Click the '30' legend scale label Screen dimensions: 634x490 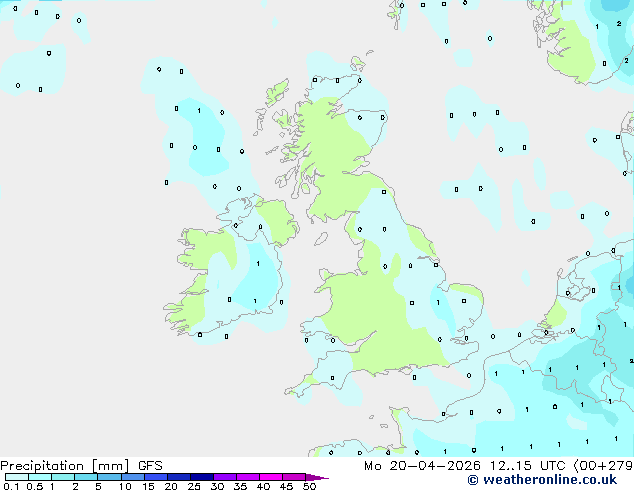point(217,486)
